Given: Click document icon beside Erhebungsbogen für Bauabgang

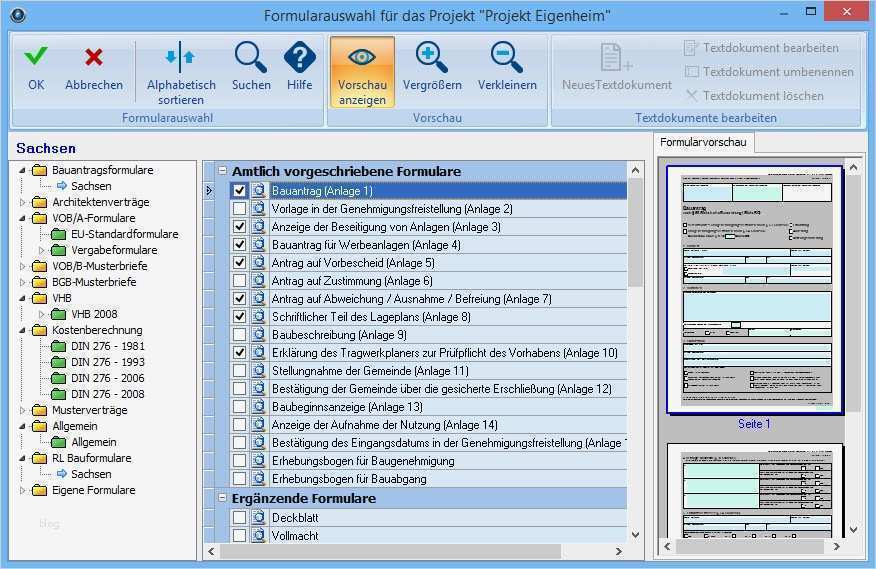Looking at the screenshot, I should (x=259, y=479).
